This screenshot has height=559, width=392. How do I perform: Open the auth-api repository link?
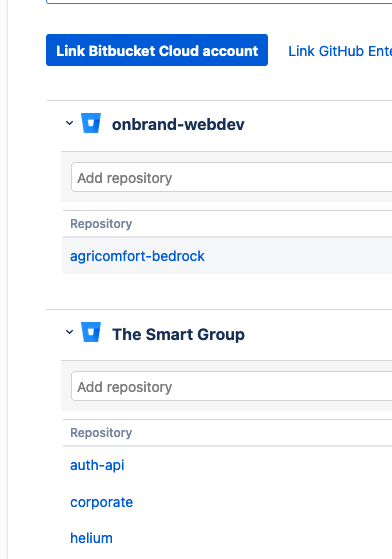[97, 465]
